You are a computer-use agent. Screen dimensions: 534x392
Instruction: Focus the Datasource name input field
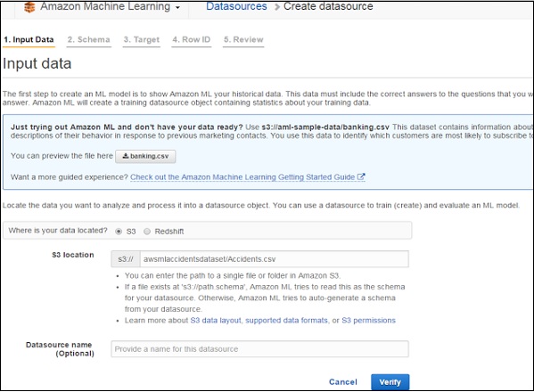tap(259, 349)
